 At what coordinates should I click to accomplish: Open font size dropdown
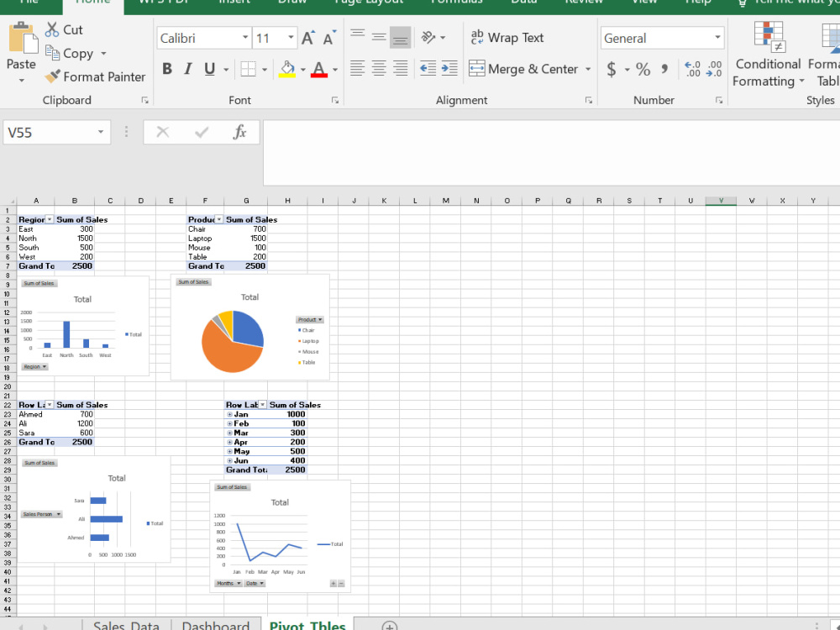[291, 38]
